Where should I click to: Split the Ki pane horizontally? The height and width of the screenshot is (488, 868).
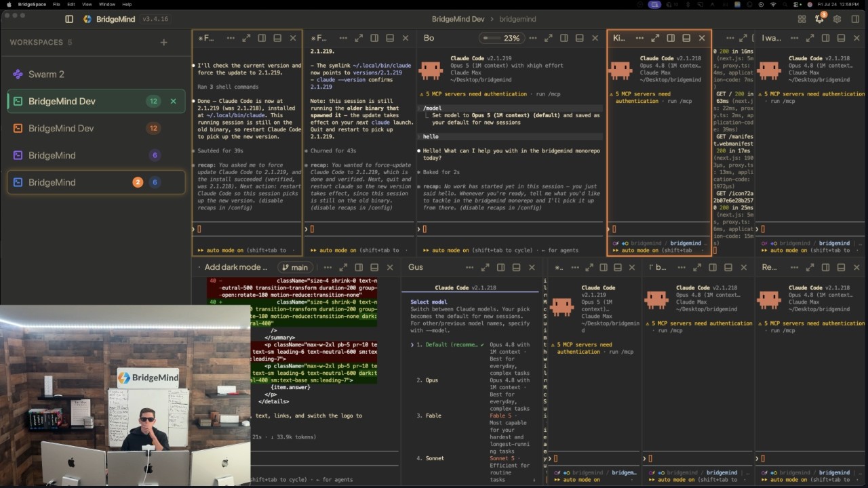[x=686, y=38]
